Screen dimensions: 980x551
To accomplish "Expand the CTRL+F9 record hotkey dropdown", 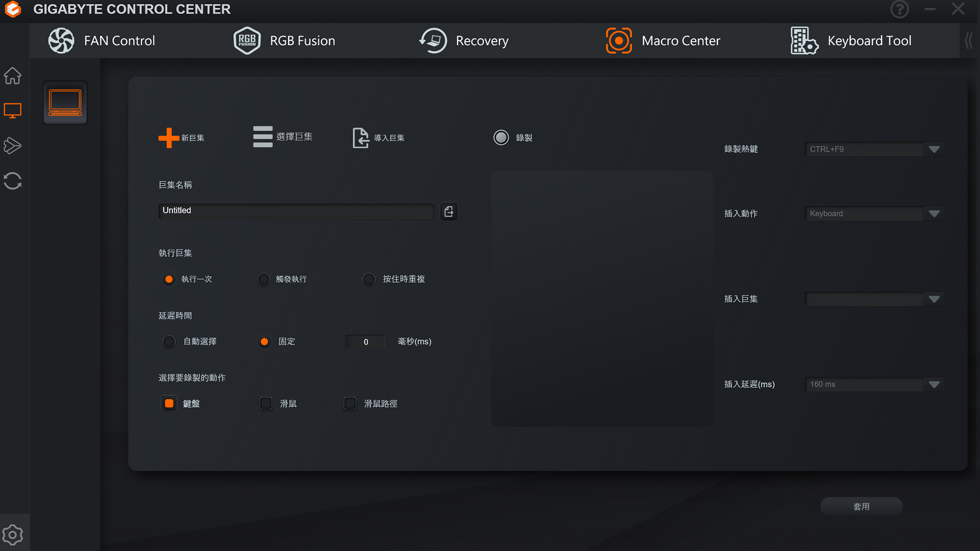I will coord(934,149).
